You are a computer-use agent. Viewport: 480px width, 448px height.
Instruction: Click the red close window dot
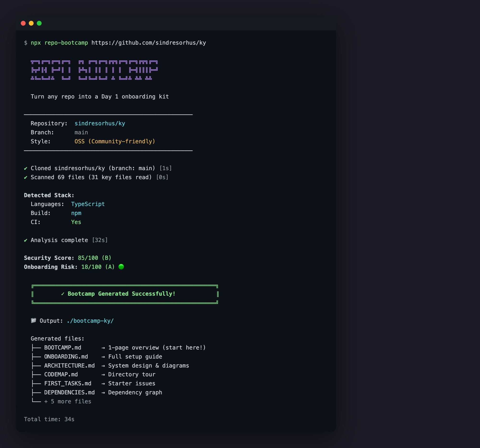(x=23, y=23)
